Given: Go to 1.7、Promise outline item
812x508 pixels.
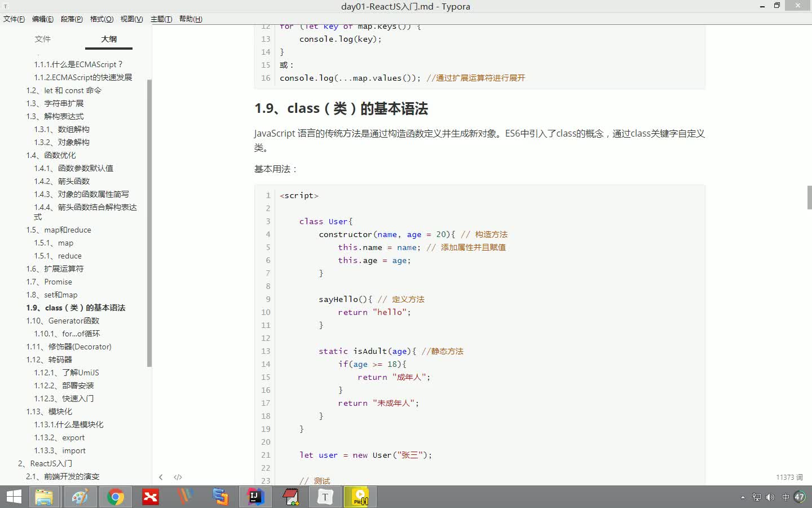Looking at the screenshot, I should coord(49,282).
